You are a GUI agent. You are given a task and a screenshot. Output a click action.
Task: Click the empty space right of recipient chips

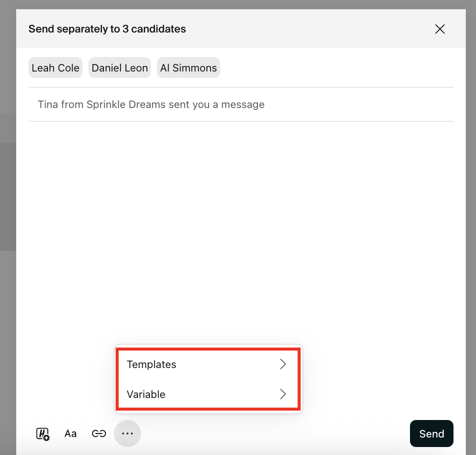click(x=335, y=68)
